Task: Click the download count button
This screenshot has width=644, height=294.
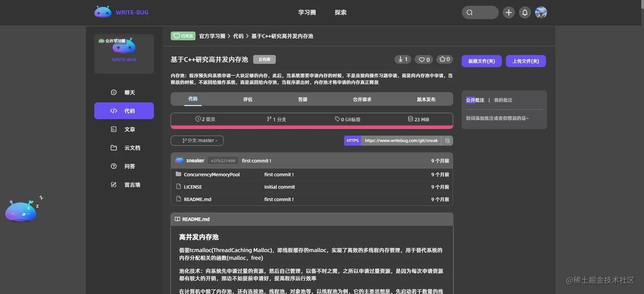Action: coord(403,59)
